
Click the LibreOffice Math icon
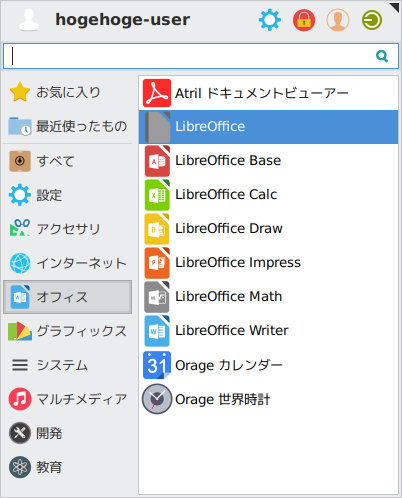(x=157, y=297)
